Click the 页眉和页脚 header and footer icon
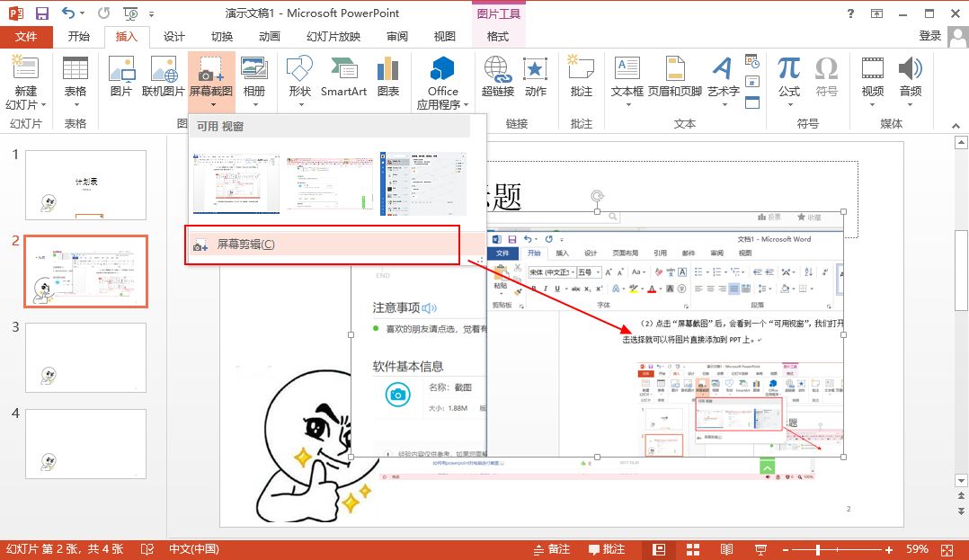Image resolution: width=969 pixels, height=560 pixels. coord(675,76)
